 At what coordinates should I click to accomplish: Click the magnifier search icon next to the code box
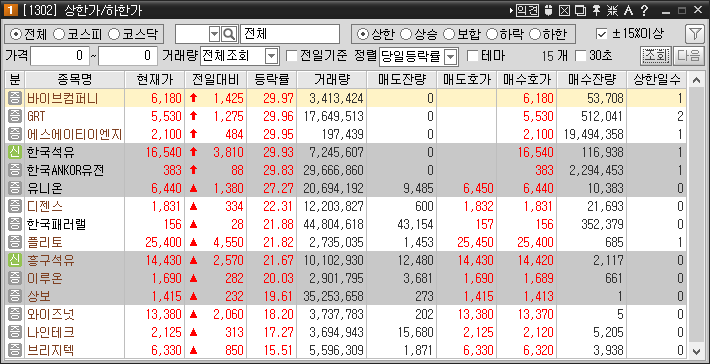tap(229, 34)
